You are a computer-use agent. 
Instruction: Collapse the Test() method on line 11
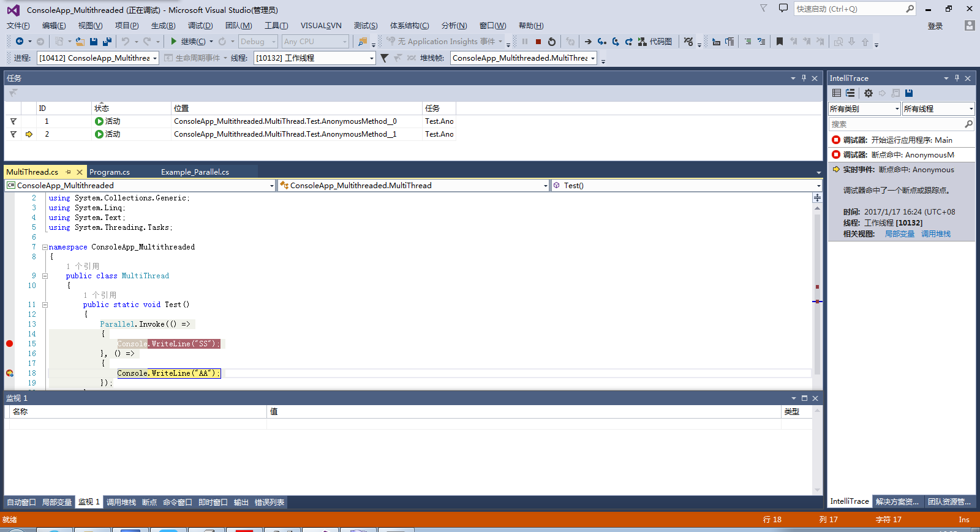pos(45,305)
